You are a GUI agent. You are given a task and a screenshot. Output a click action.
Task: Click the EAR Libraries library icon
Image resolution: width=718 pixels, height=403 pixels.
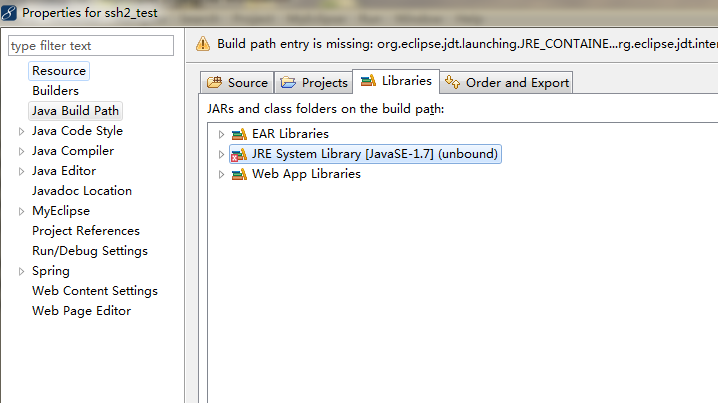[x=239, y=134]
